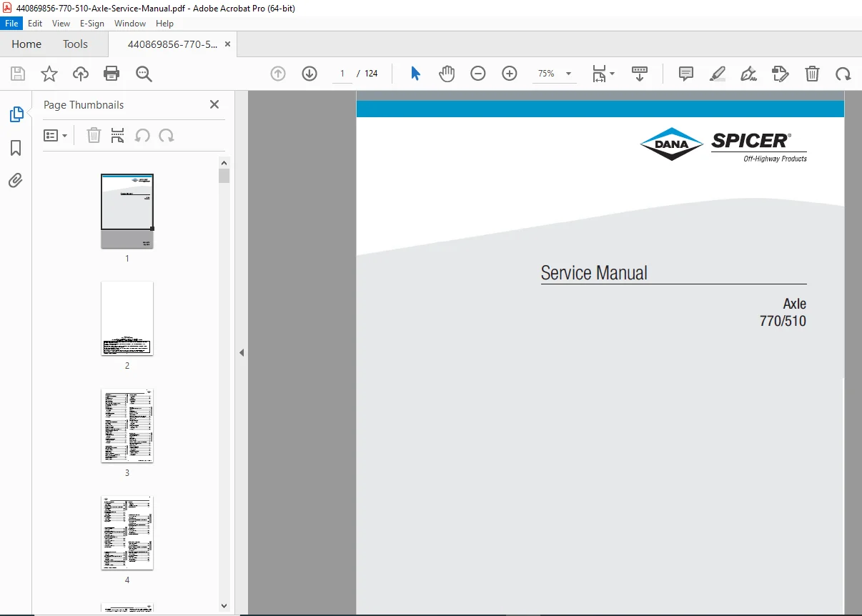The width and height of the screenshot is (862, 616).
Task: Go to next page with down arrow
Action: [309, 74]
